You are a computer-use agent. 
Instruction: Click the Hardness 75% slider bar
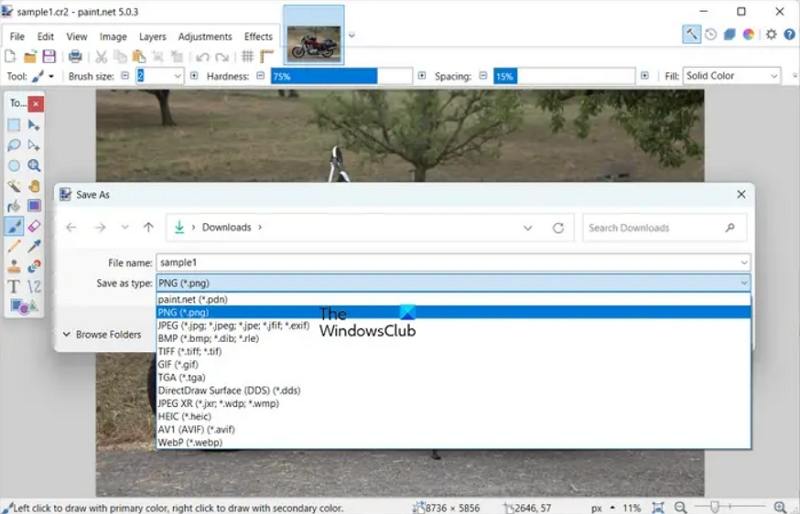(341, 76)
